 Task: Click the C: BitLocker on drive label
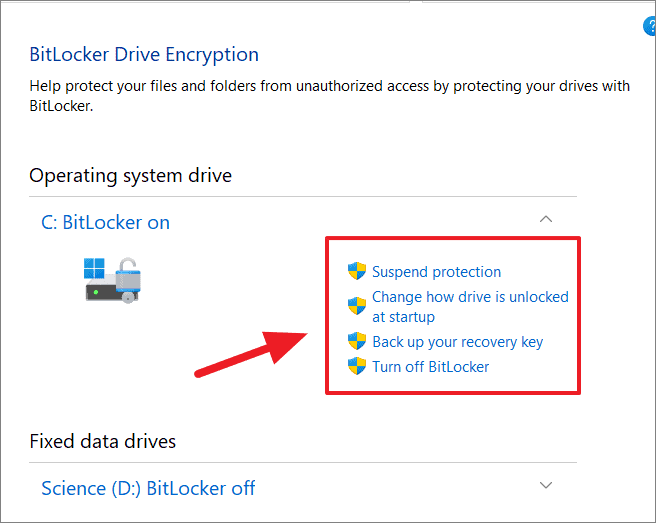[105, 222]
